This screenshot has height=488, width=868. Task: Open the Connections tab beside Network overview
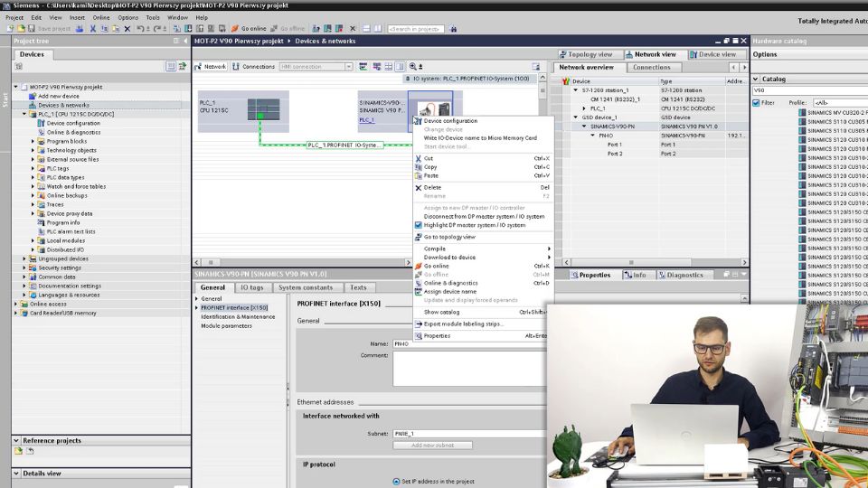point(651,67)
